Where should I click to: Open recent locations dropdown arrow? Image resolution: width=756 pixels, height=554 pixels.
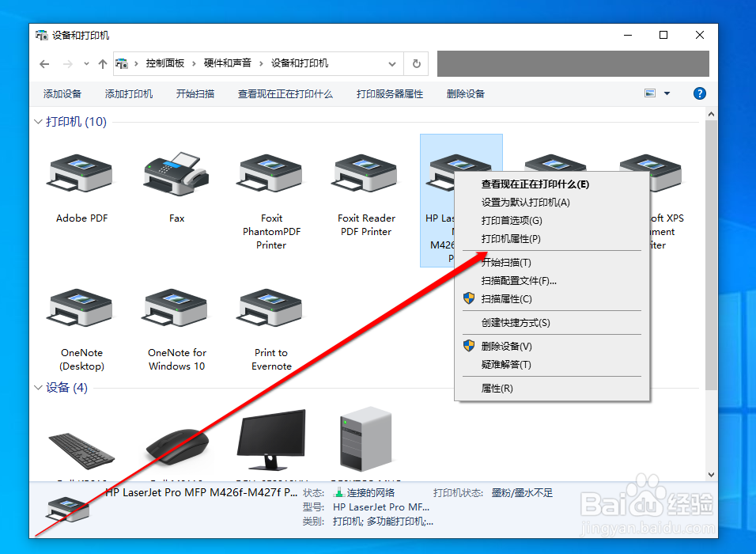click(86, 63)
